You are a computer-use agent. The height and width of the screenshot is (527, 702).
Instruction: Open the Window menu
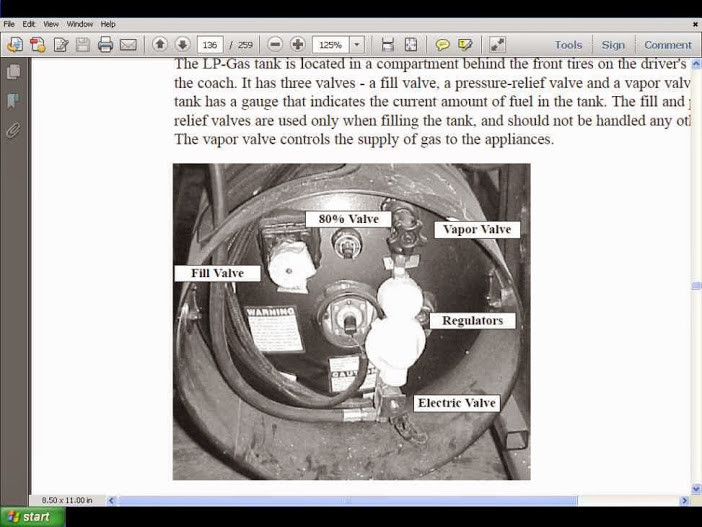coord(80,24)
